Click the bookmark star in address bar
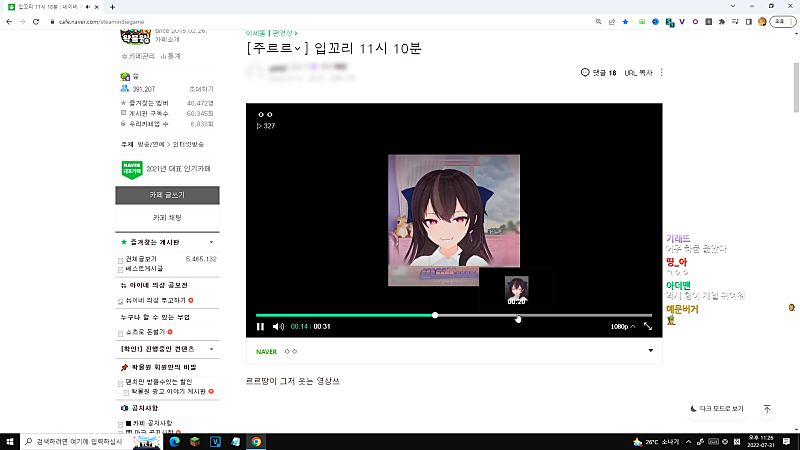The height and width of the screenshot is (450, 800). pos(625,22)
